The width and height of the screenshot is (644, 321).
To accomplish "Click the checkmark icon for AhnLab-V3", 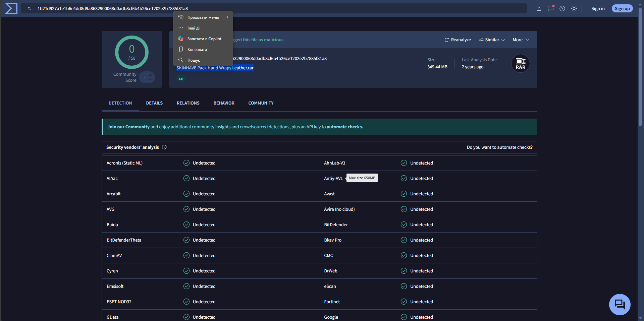I will [404, 163].
